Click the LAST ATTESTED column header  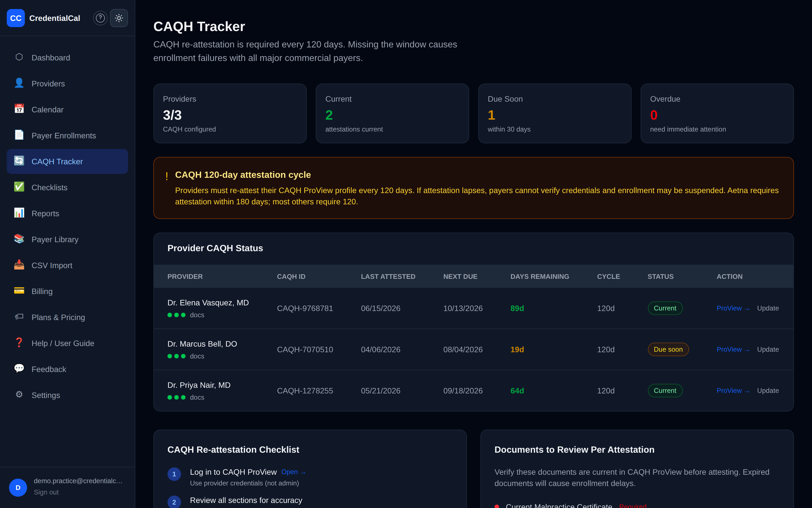point(388,277)
